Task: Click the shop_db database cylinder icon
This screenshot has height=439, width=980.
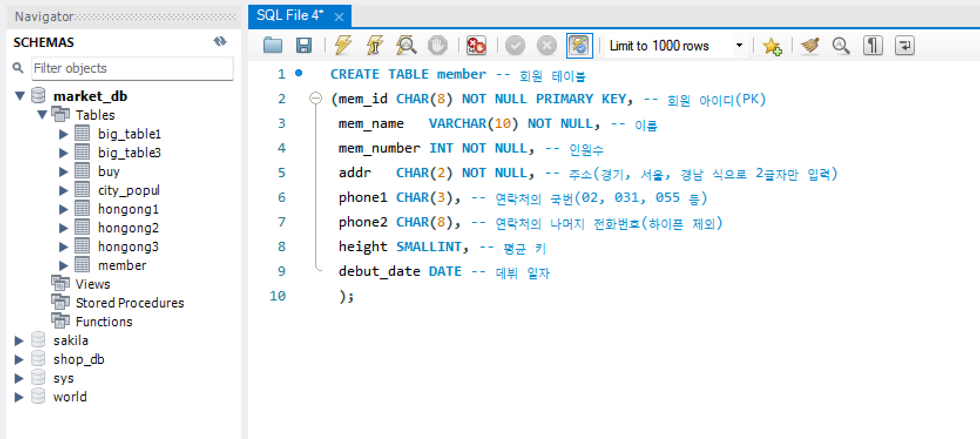Action: point(38,359)
